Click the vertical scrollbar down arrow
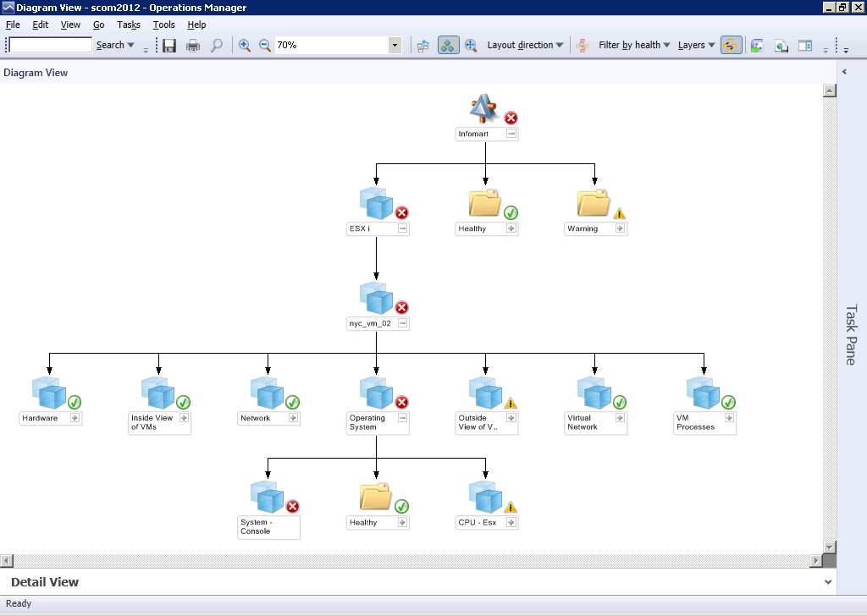 (830, 547)
